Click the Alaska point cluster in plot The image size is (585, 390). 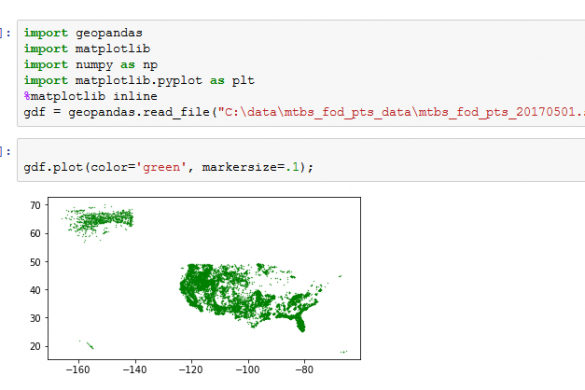[x=99, y=221]
